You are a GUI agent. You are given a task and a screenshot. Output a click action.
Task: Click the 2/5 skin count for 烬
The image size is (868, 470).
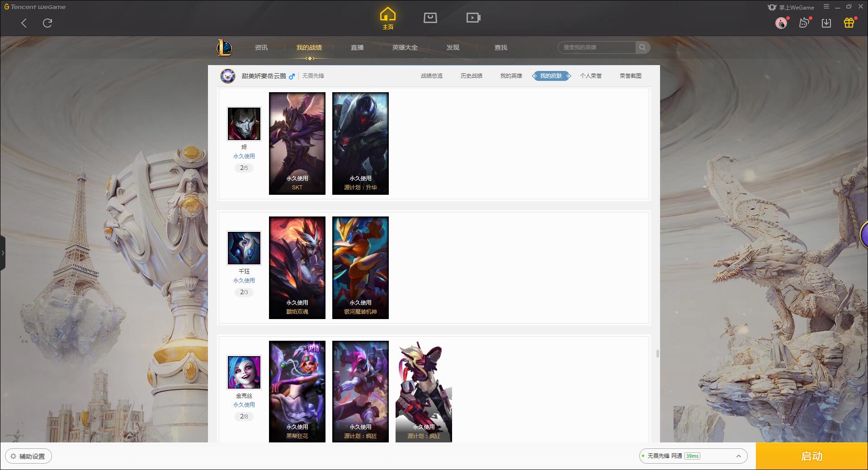pos(244,168)
